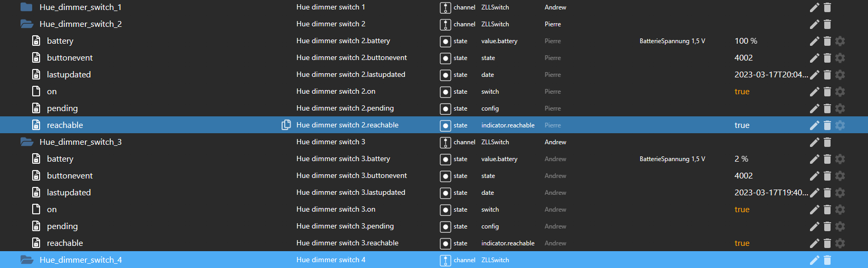
Task: Copy the Hue dimmer switch 2.reachable ID
Action: 286,125
